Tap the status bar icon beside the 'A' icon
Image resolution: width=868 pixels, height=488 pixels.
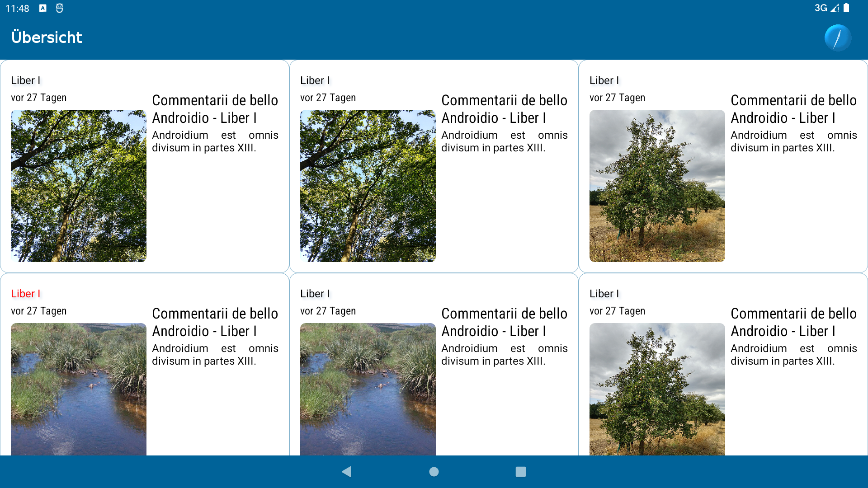click(59, 8)
